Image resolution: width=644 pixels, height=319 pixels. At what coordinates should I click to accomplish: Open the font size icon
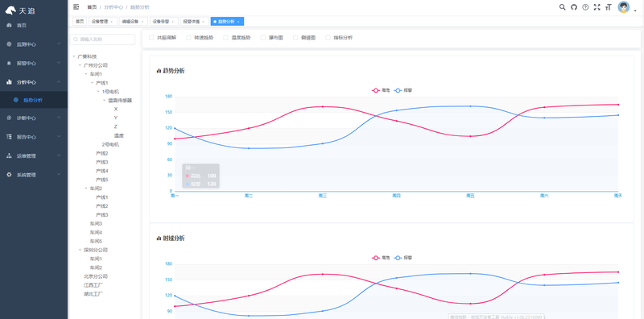pyautogui.click(x=609, y=7)
